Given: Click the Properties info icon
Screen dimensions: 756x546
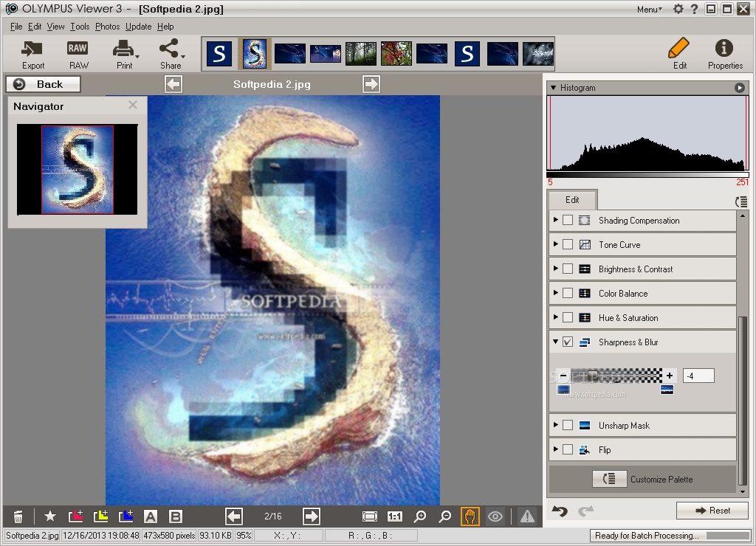Looking at the screenshot, I should 724,49.
